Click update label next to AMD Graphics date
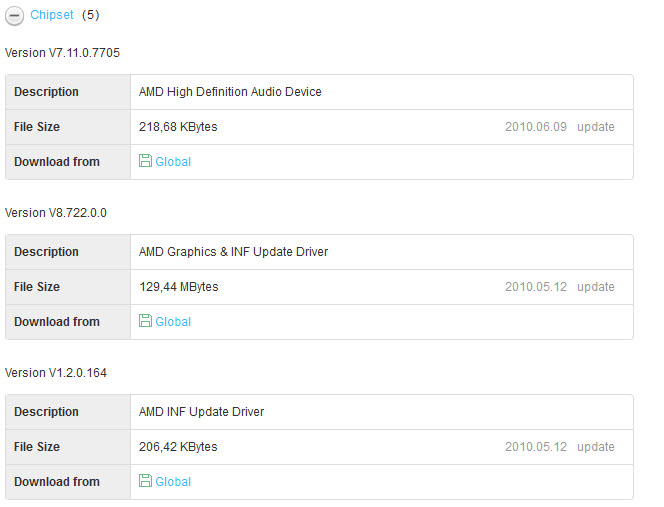This screenshot has width=664, height=507. [595, 287]
